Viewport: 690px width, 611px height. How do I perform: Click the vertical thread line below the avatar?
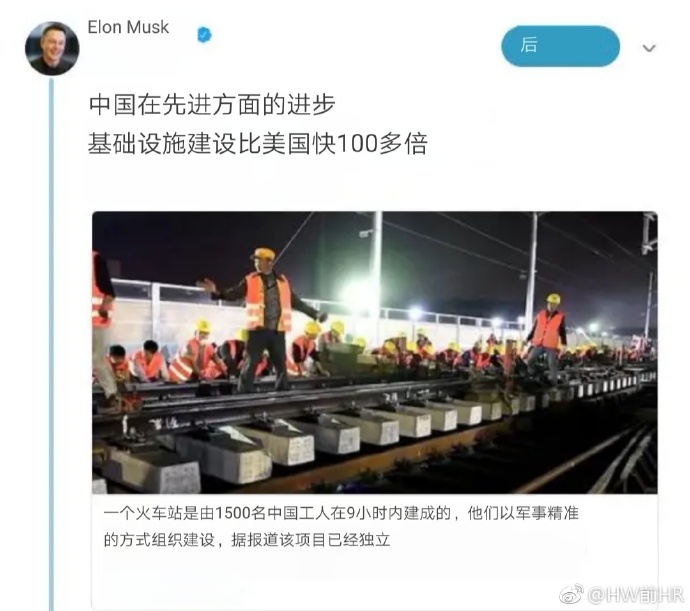click(x=51, y=343)
